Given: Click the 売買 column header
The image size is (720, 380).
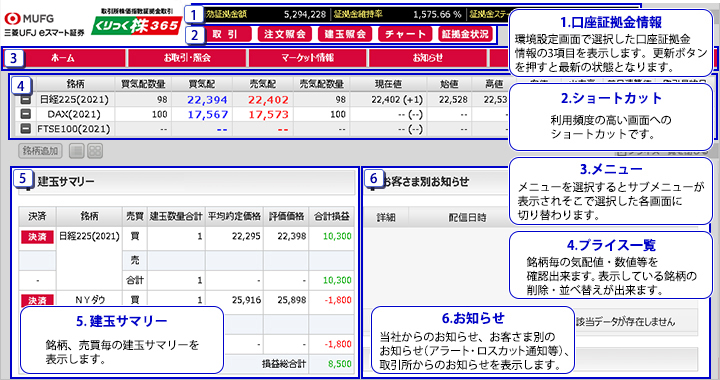Looking at the screenshot, I should [135, 216].
